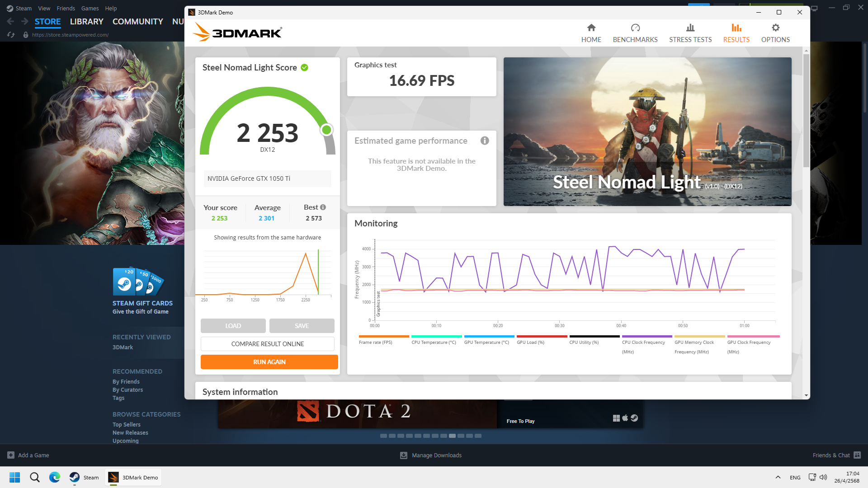The image size is (868, 488).
Task: Switch to Steam taskbar button
Action: (x=84, y=477)
